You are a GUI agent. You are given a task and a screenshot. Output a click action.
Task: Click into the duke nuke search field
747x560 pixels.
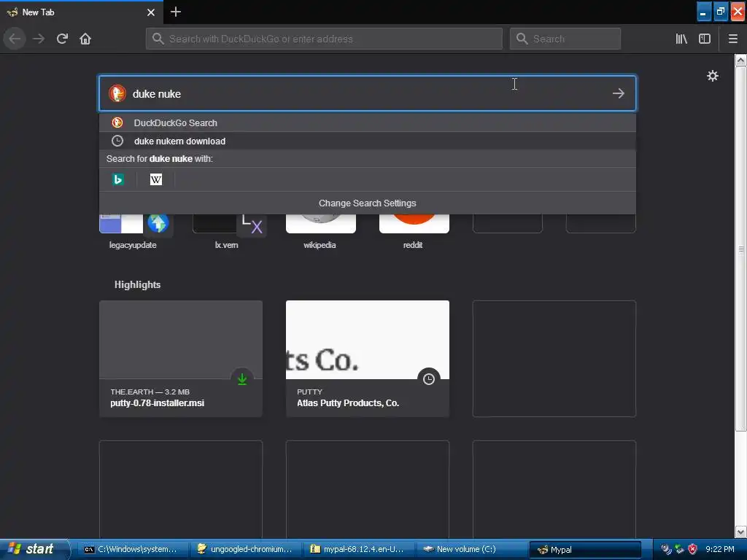pos(368,93)
